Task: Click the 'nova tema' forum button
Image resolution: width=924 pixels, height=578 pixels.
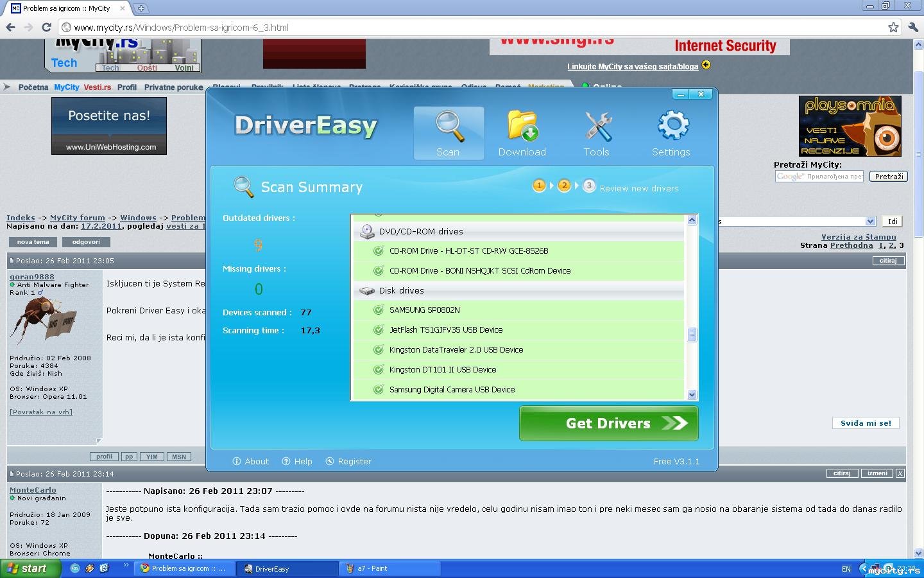Action: coord(33,242)
